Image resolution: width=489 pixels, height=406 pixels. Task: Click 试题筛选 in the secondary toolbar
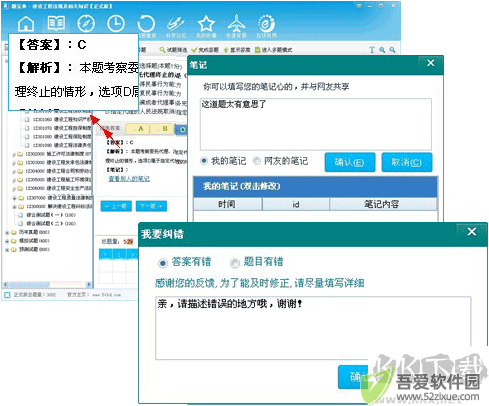point(173,50)
